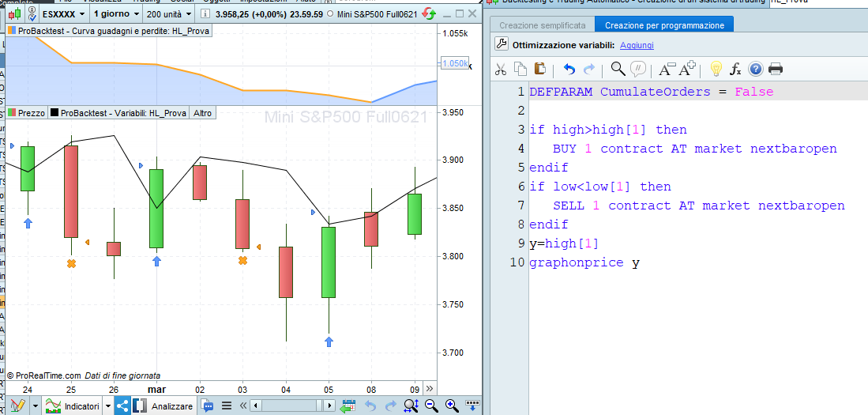The image size is (868, 415).
Task: Open the blue help question icon
Action: 756,69
